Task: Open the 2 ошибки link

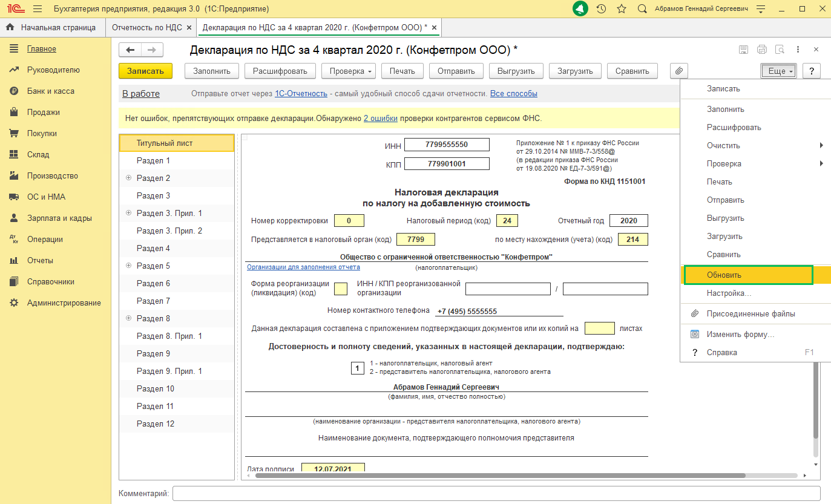Action: pyautogui.click(x=380, y=119)
